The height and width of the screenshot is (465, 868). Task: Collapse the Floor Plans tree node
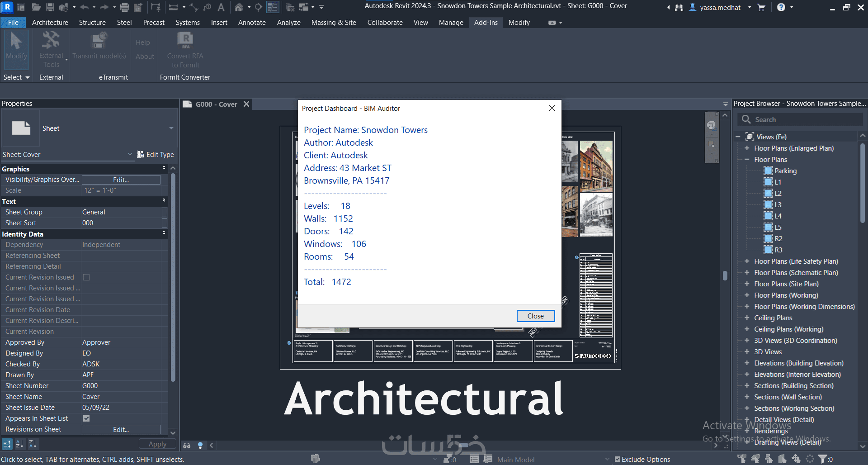[x=747, y=159]
